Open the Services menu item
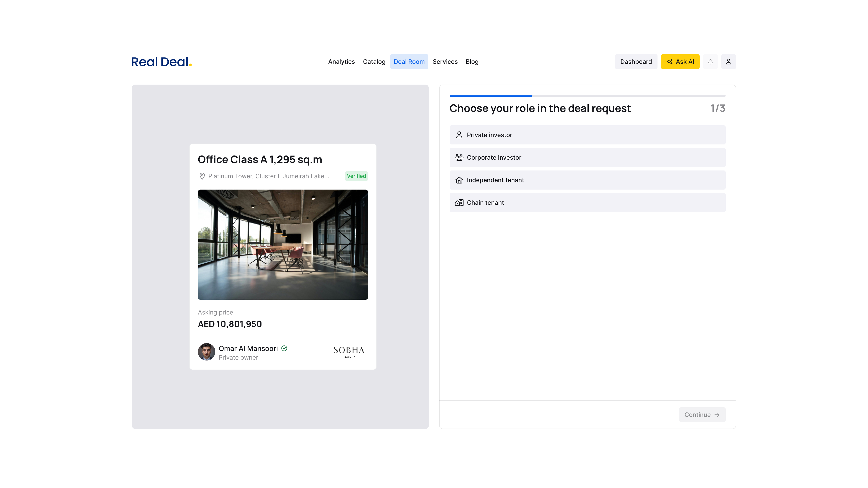This screenshot has height=488, width=868. pyautogui.click(x=445, y=62)
